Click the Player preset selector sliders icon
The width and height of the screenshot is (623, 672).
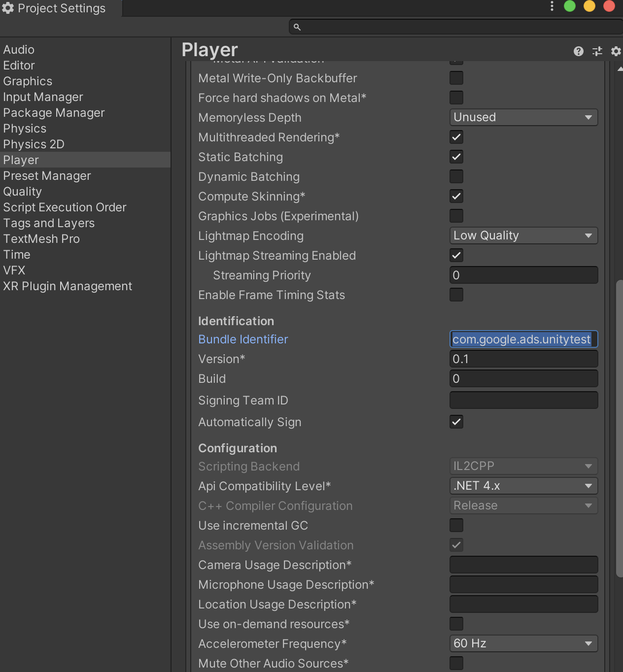point(597,51)
